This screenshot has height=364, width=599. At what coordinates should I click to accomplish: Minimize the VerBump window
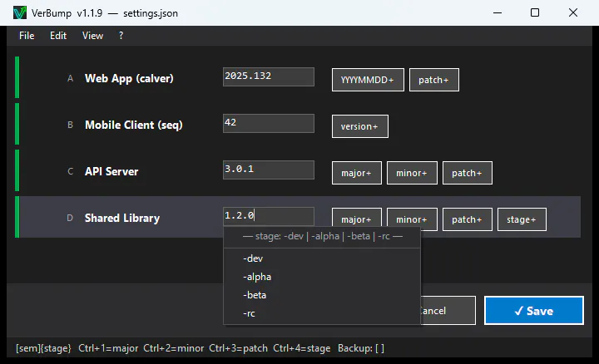click(498, 12)
